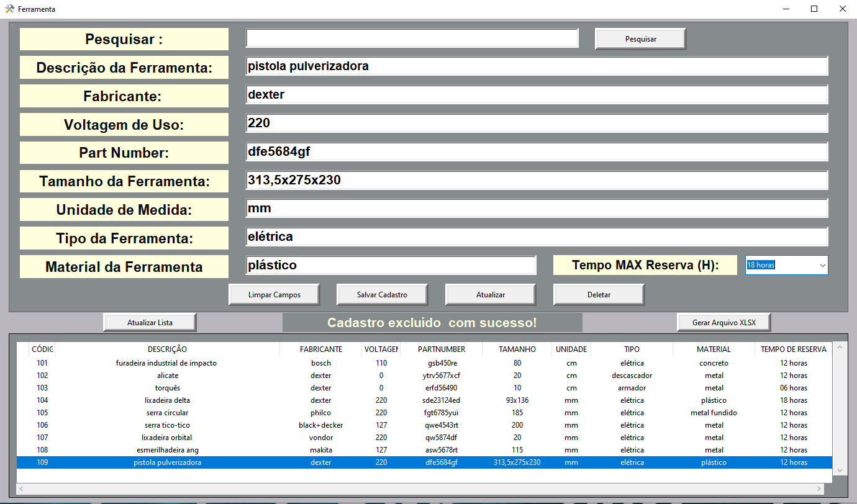Screen dimensions: 857x504
Task: Click Gerar Arquivo XLSX to export data
Action: pyautogui.click(x=723, y=322)
